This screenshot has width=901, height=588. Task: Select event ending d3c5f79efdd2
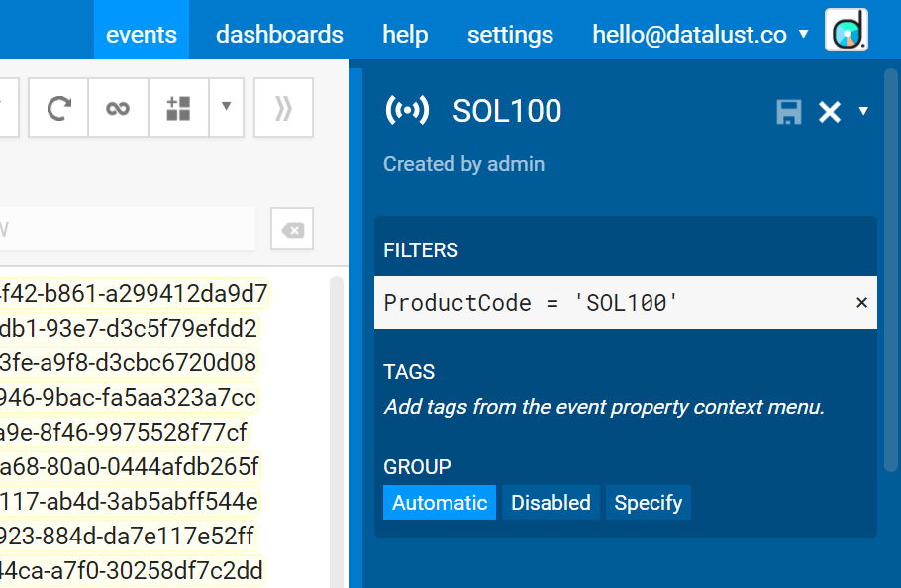(128, 328)
